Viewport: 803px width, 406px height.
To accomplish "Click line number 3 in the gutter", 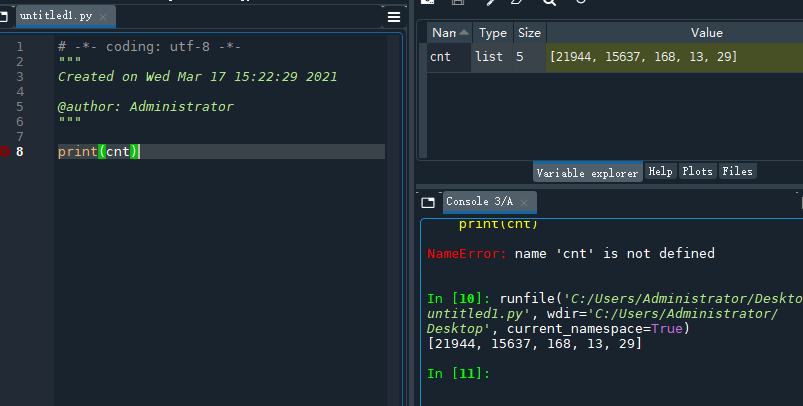I will [x=19, y=77].
